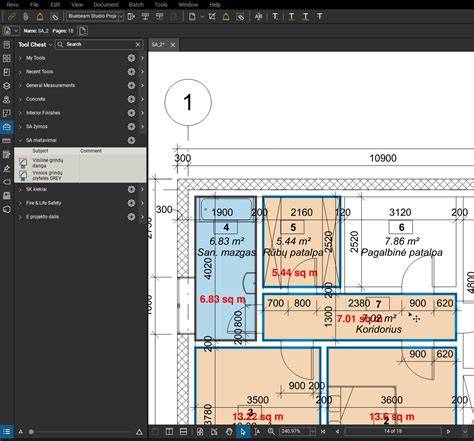Select the red 6.83 sq m area markup
Screen dimensions: 474x441
pos(222,299)
